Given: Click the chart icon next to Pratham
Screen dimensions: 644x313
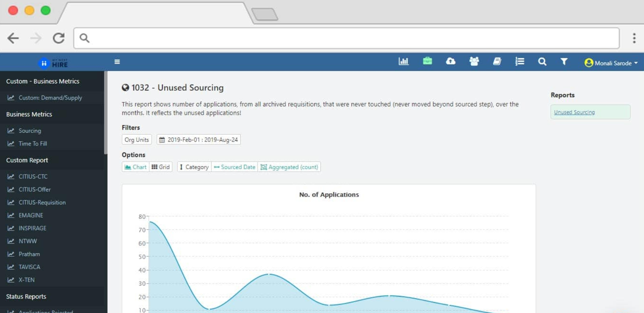Looking at the screenshot, I should [11, 254].
